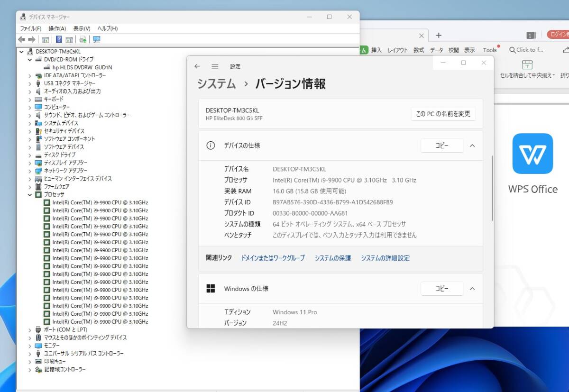Collapse the デバイスの仕様 section chevron
The image size is (569, 392).
coord(472,146)
